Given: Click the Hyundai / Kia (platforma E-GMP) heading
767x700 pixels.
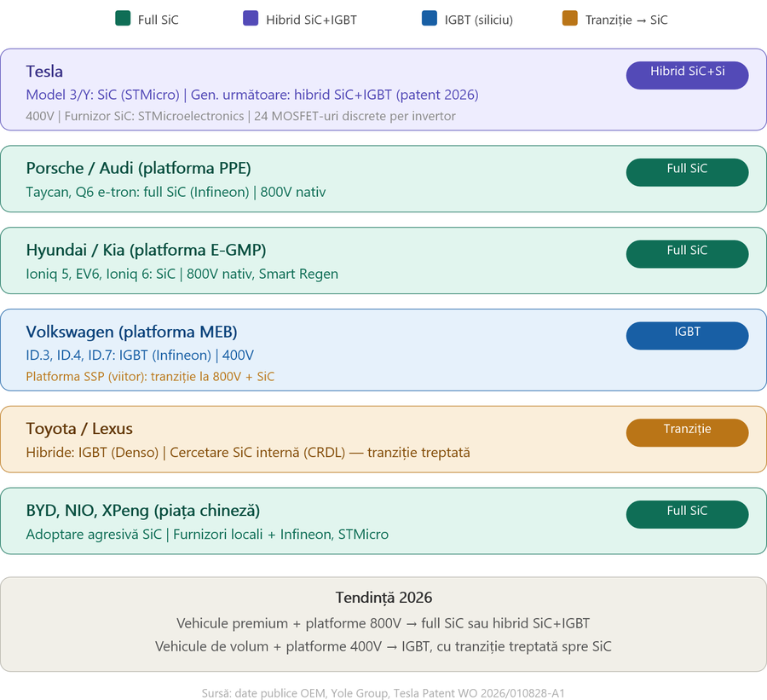Looking at the screenshot, I should click(146, 250).
